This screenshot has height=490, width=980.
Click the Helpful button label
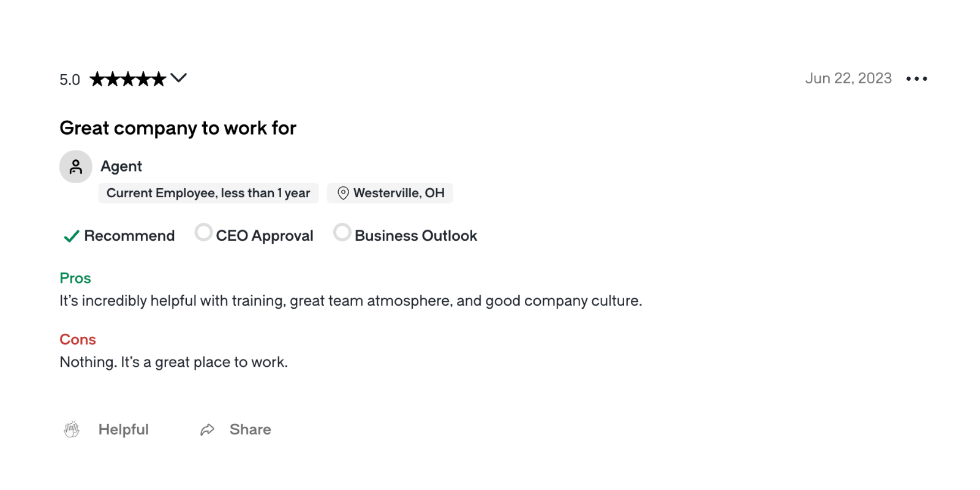point(124,429)
